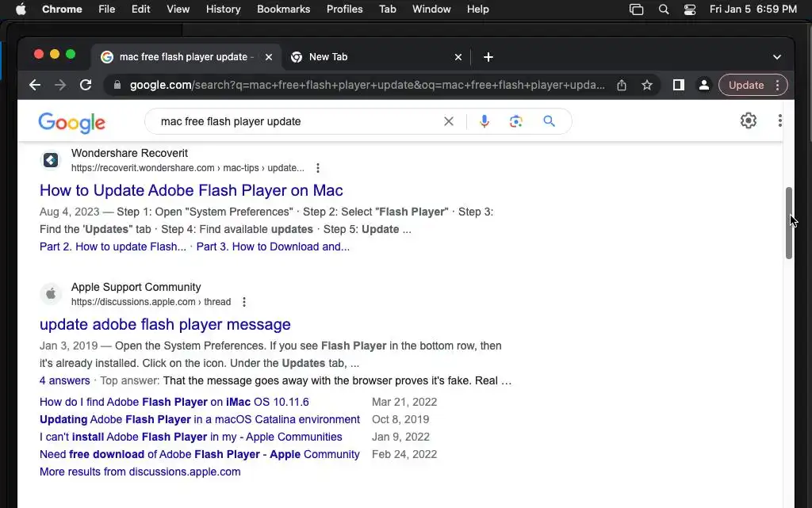View site information lock icon

[117, 85]
